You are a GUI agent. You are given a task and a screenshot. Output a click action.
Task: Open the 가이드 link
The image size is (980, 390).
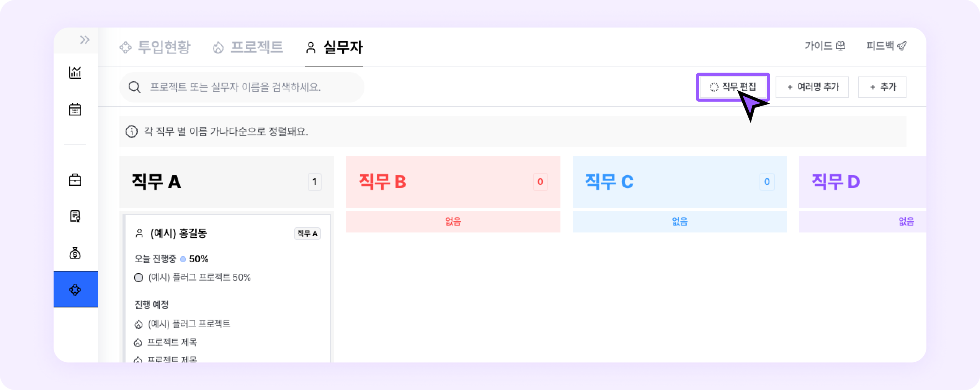click(825, 46)
